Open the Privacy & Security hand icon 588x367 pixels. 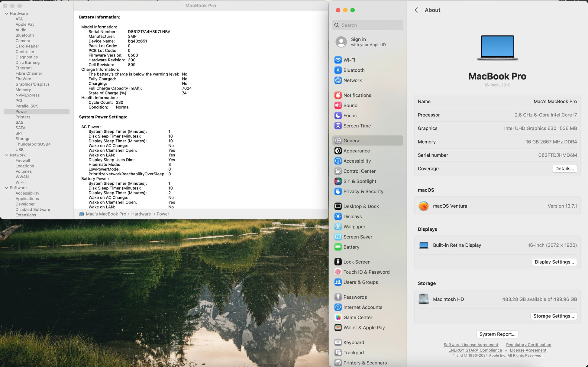click(x=338, y=191)
